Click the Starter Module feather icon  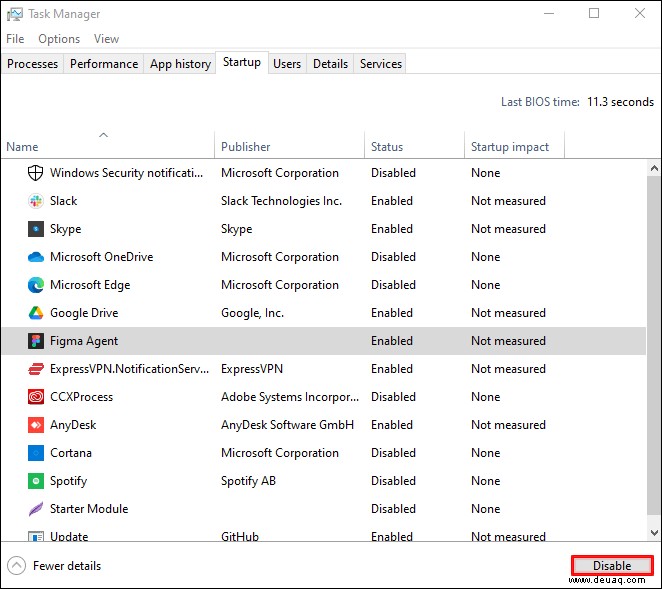click(x=36, y=509)
